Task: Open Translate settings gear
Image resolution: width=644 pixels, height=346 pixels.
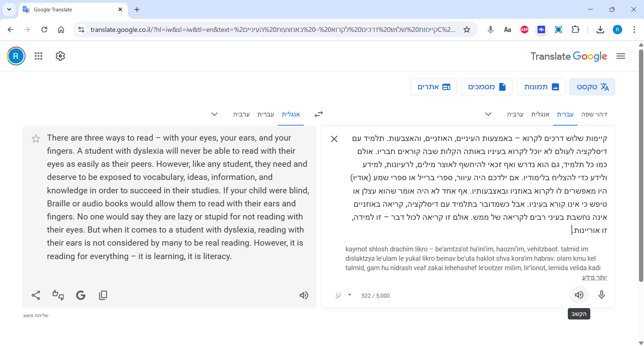Action: pyautogui.click(x=60, y=56)
